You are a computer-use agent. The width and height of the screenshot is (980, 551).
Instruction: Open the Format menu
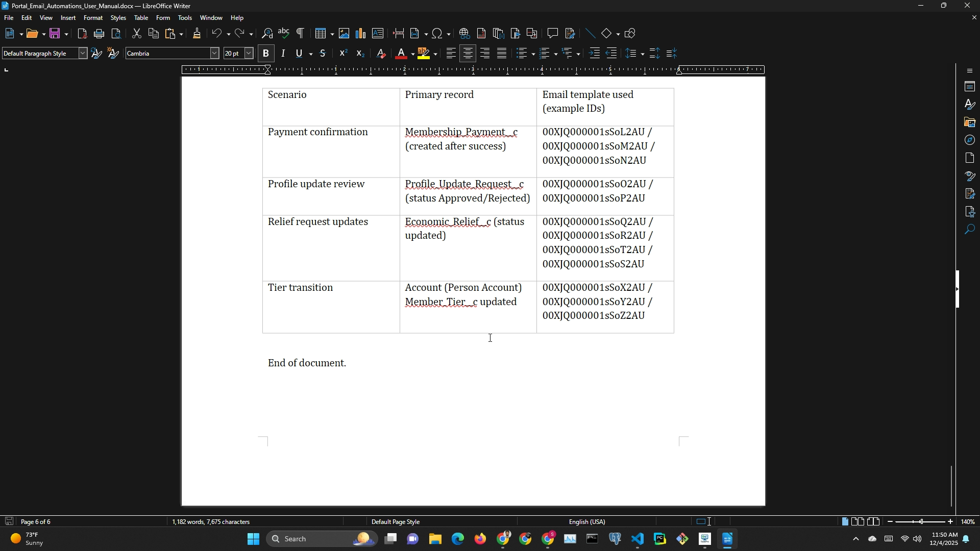pos(93,18)
